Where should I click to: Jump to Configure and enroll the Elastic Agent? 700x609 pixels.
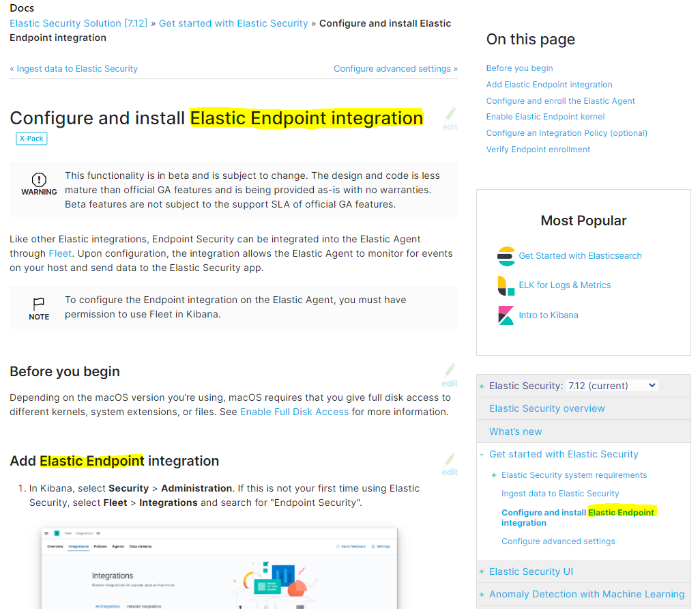click(560, 101)
